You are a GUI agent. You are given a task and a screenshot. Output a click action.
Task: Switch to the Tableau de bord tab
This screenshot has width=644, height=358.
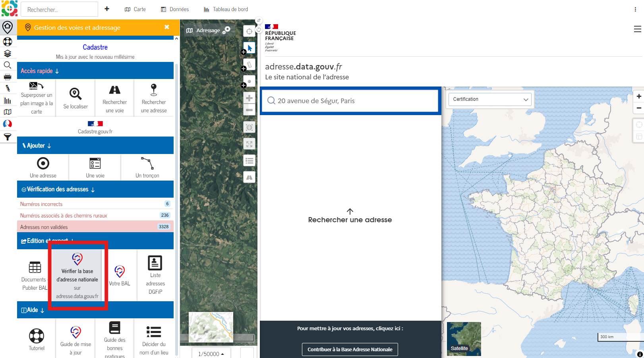click(226, 9)
